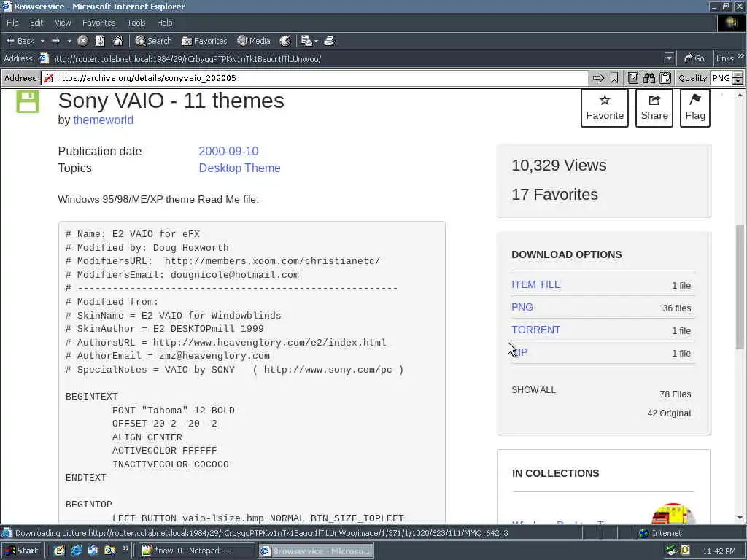
Task: Click the insecure padlock icon in Browservice address
Action: [x=49, y=78]
